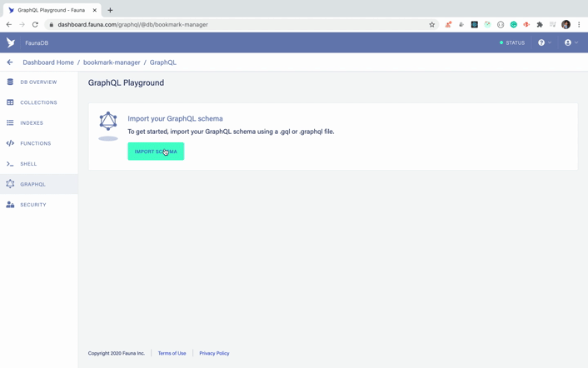Viewport: 588px width, 368px height.
Task: Go to COLLECTIONS in sidebar
Action: [x=38, y=102]
